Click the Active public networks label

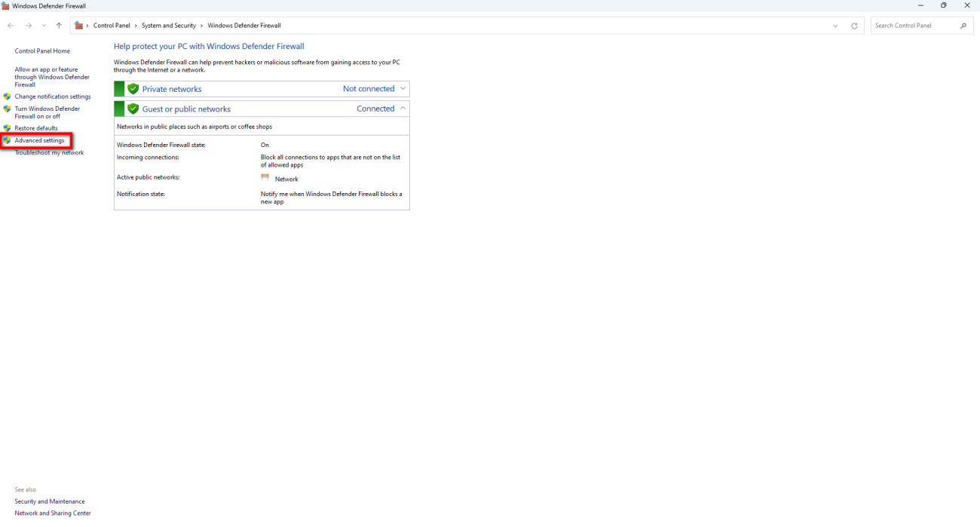click(x=149, y=177)
